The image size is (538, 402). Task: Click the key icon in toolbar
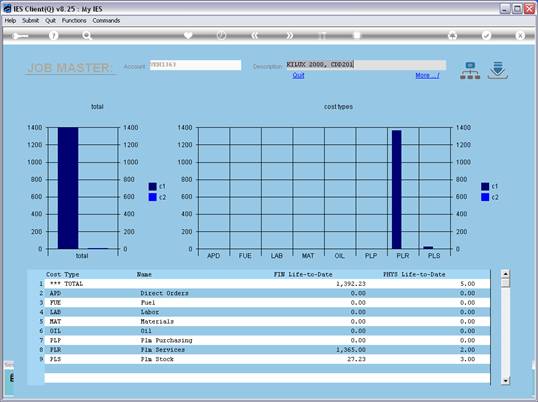point(20,36)
